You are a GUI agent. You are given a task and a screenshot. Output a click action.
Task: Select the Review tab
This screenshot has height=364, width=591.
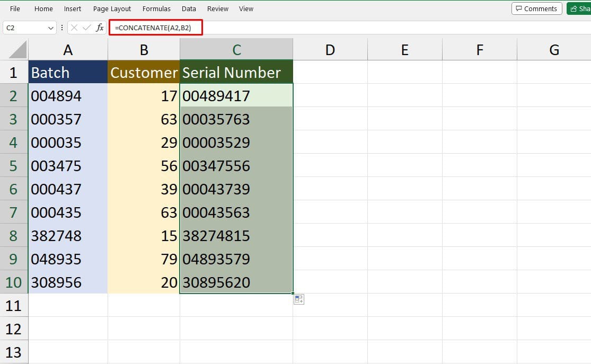tap(217, 8)
